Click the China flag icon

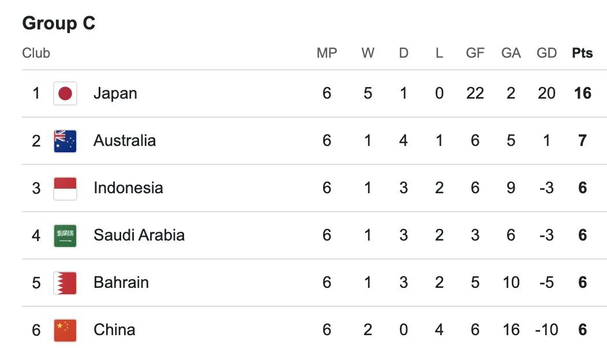(x=65, y=330)
